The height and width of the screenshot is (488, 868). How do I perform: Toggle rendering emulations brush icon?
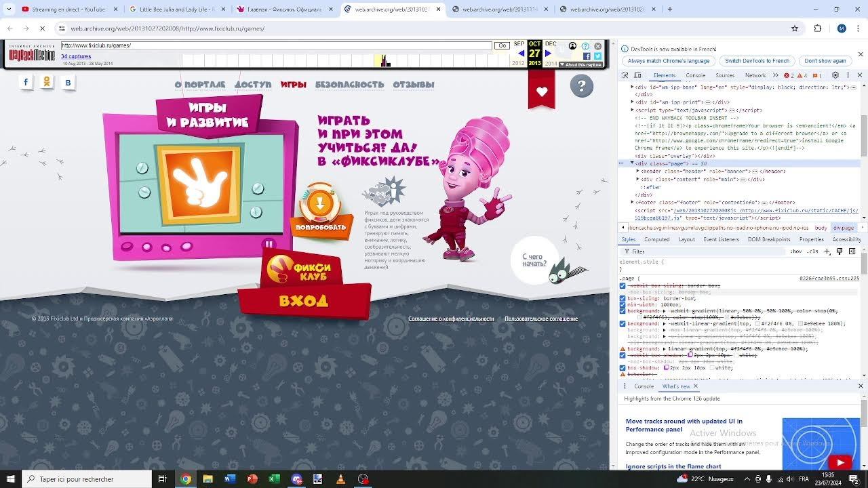click(840, 251)
